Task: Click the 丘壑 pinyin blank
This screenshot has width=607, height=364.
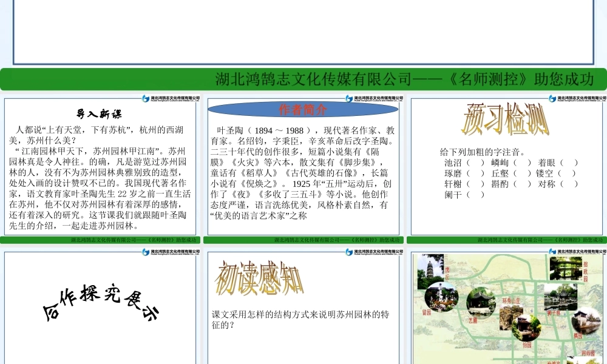Action: click(522, 174)
